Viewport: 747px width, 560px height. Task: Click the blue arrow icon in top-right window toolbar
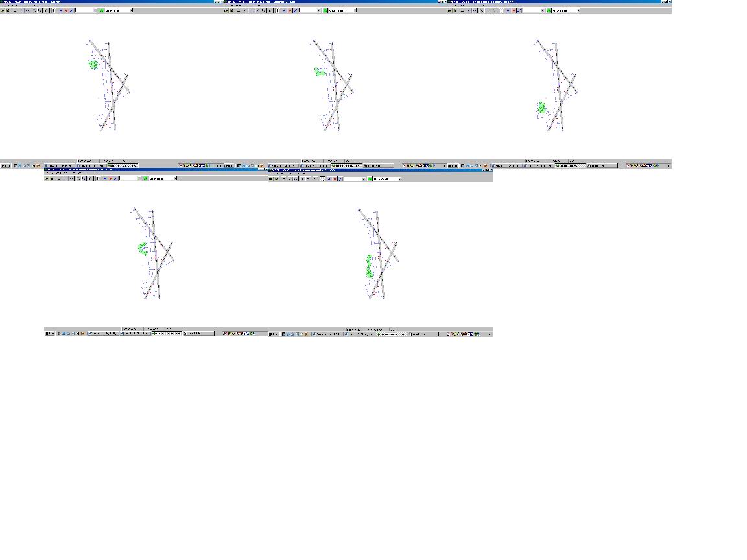pos(508,10)
